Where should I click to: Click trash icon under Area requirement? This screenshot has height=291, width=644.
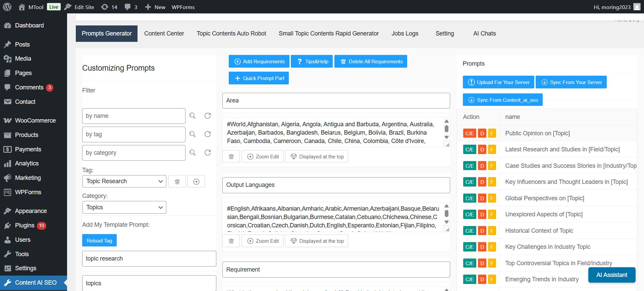[231, 157]
